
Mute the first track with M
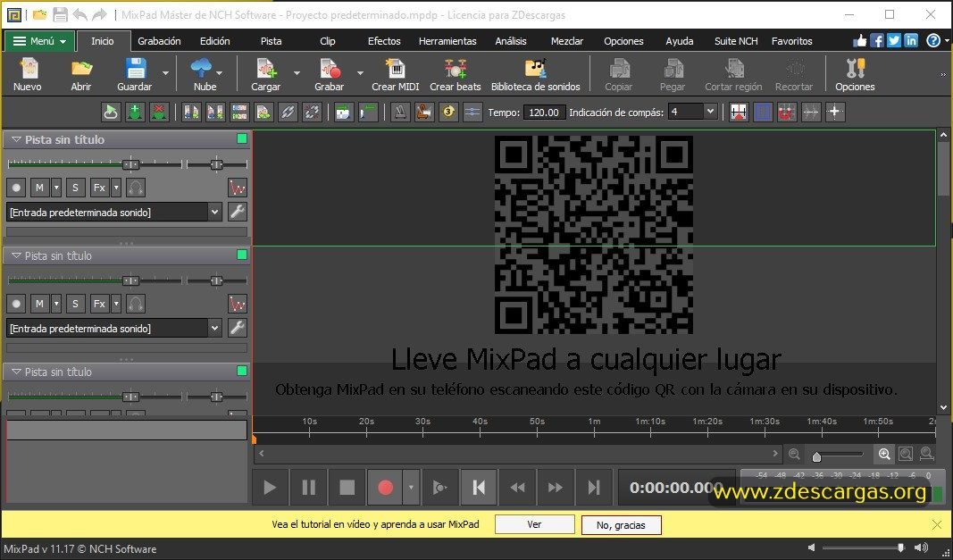(39, 188)
